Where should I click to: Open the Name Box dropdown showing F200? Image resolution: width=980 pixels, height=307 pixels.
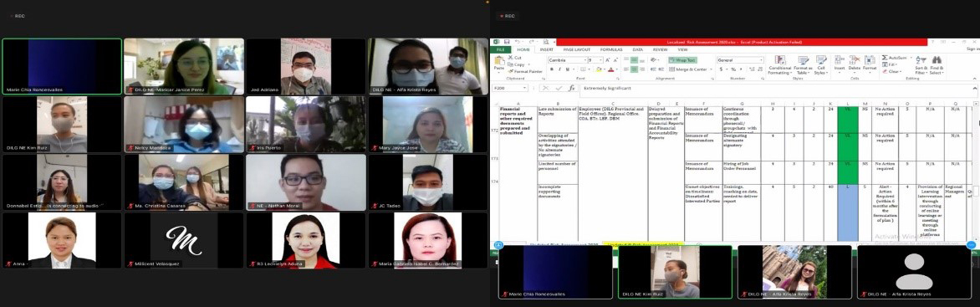click(524, 88)
